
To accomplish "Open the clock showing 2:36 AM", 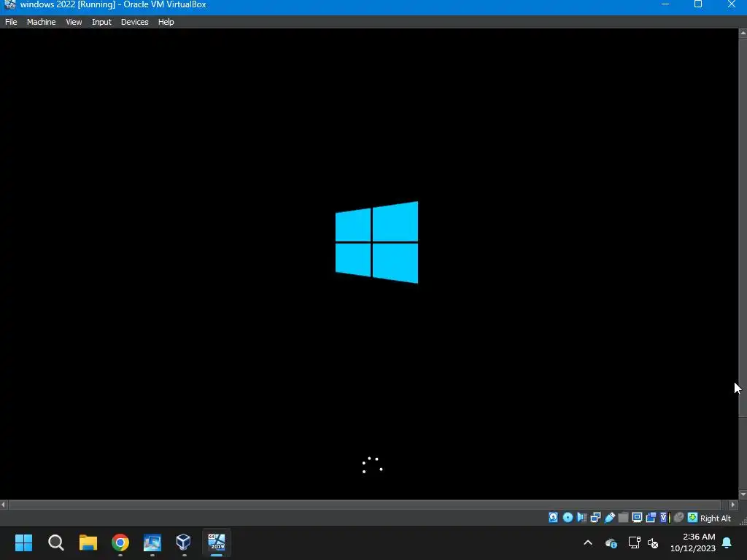I will click(693, 542).
